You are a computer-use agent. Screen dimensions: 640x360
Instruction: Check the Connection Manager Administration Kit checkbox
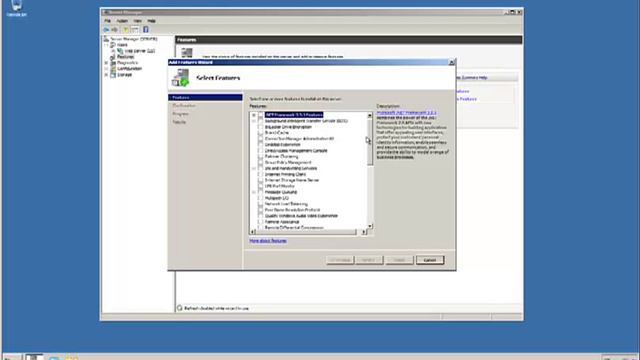(x=260, y=139)
